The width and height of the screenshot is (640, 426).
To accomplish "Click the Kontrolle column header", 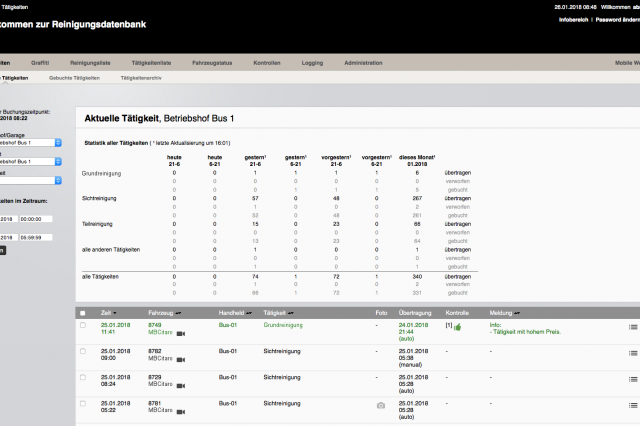I will coord(457,313).
